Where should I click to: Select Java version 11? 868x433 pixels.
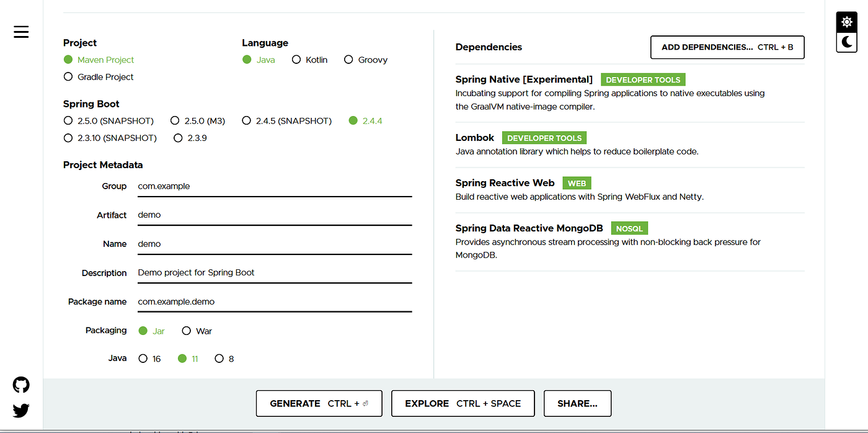click(x=188, y=359)
